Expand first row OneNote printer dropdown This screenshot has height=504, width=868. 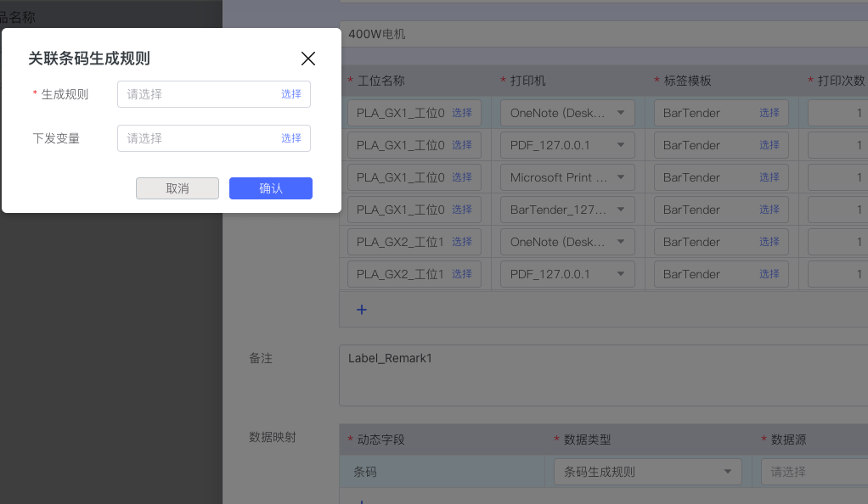point(567,113)
